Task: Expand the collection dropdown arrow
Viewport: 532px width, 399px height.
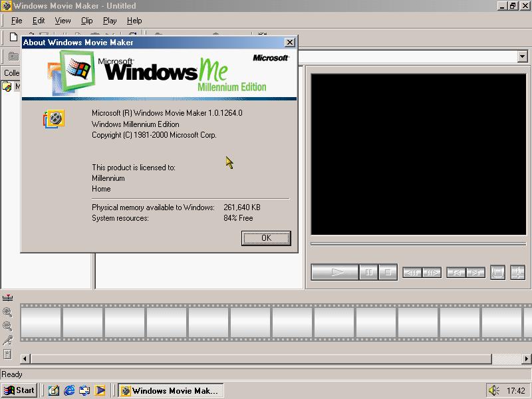Action: point(522,57)
